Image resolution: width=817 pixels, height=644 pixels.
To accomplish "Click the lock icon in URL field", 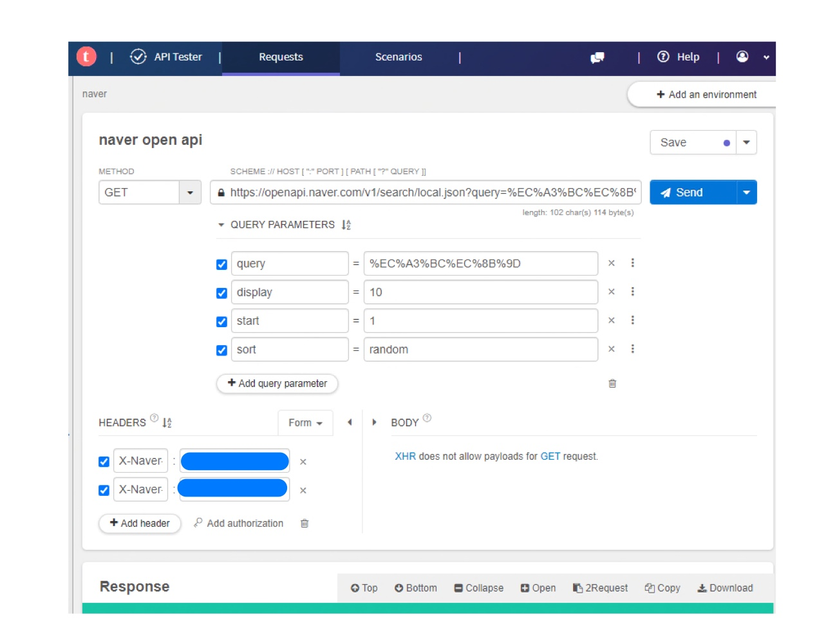I will [221, 193].
